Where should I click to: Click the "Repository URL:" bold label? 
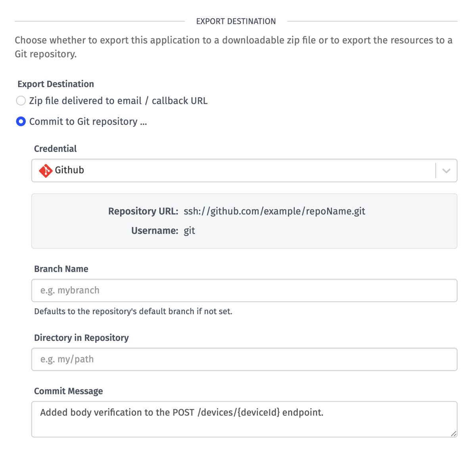[143, 211]
